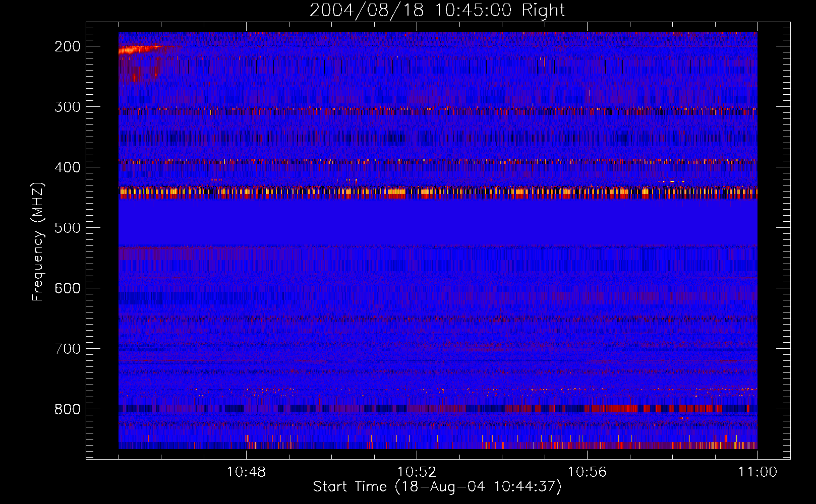Click the solid blue band at 500 MHz
This screenshot has height=504, width=816.
coord(438,222)
